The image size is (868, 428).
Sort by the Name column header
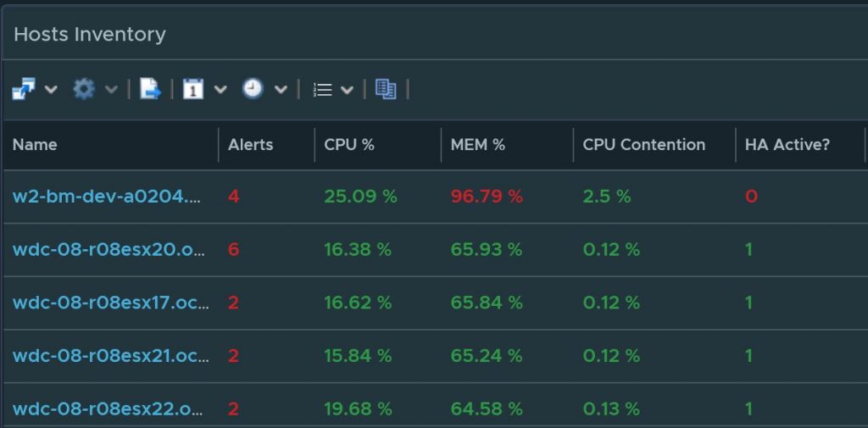[35, 145]
